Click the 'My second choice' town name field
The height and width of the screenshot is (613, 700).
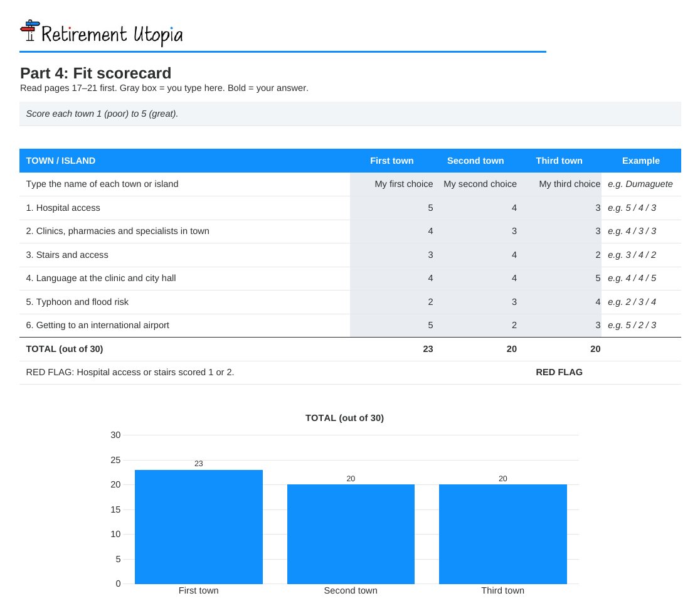pyautogui.click(x=476, y=184)
